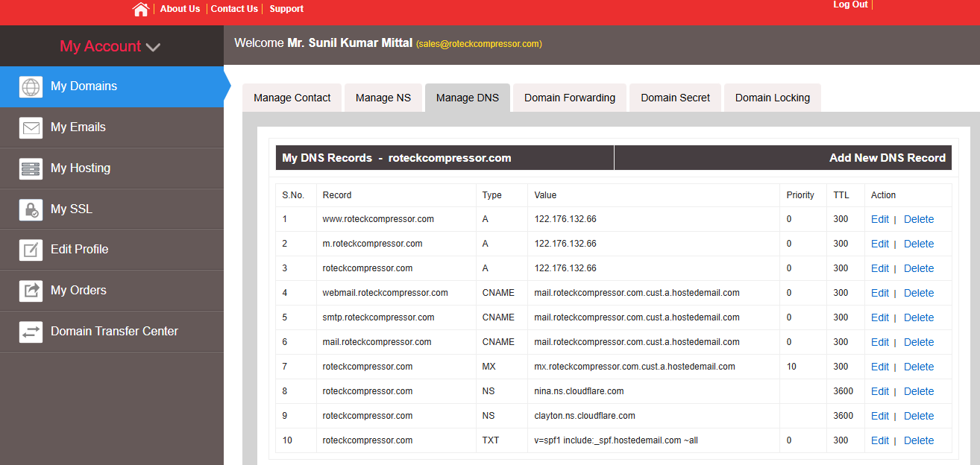Delete the MX record in row 7
The height and width of the screenshot is (465, 980).
(918, 367)
